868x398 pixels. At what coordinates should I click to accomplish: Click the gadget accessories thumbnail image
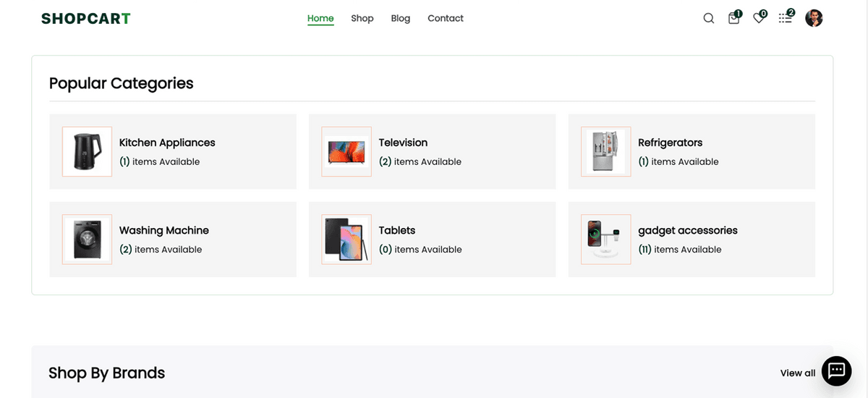click(606, 240)
